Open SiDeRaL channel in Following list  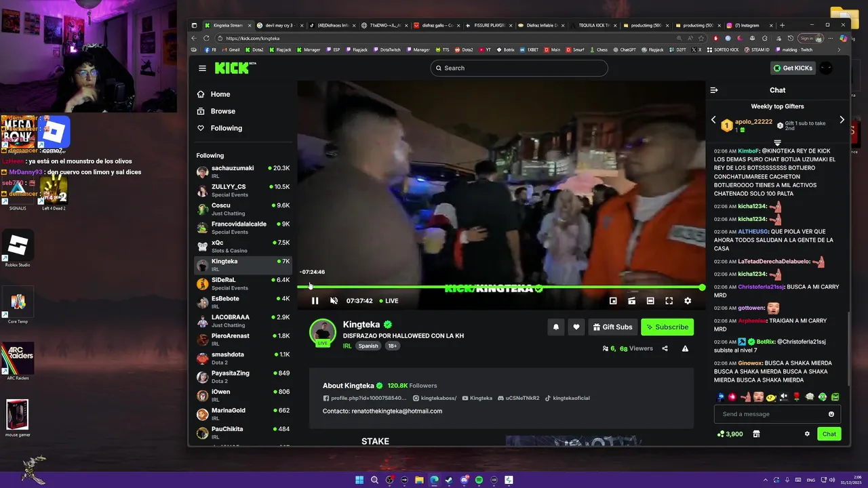[243, 283]
